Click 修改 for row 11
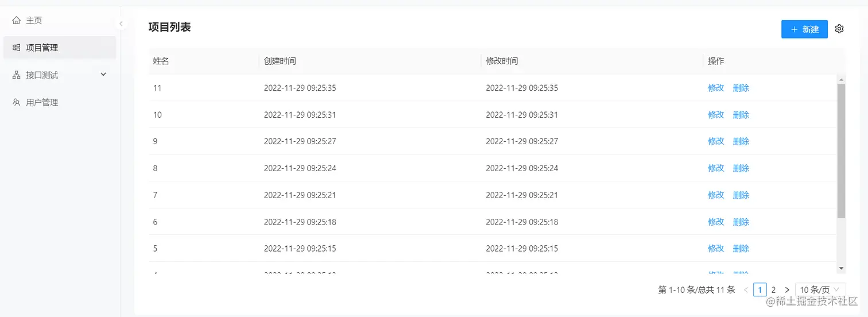This screenshot has width=868, height=317. pos(716,88)
